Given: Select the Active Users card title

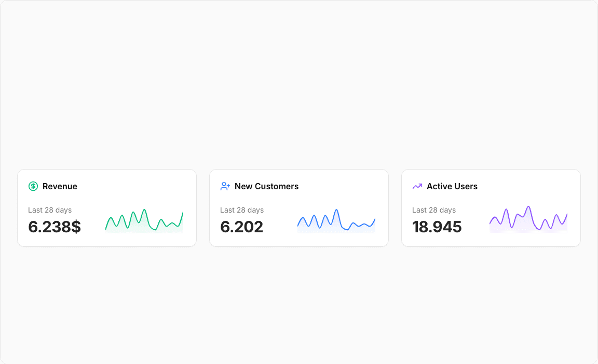Looking at the screenshot, I should [452, 186].
